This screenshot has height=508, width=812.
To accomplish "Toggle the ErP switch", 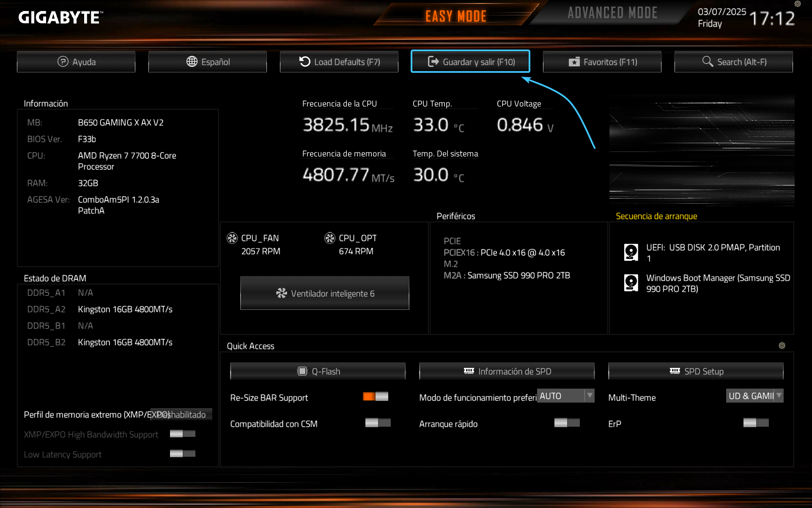I will [x=756, y=422].
